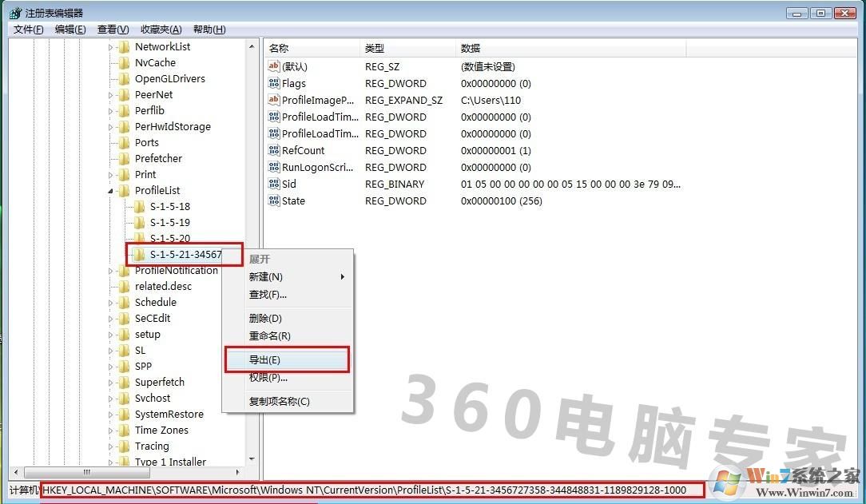Select the S-1-5-19 registry key

pyautogui.click(x=169, y=222)
